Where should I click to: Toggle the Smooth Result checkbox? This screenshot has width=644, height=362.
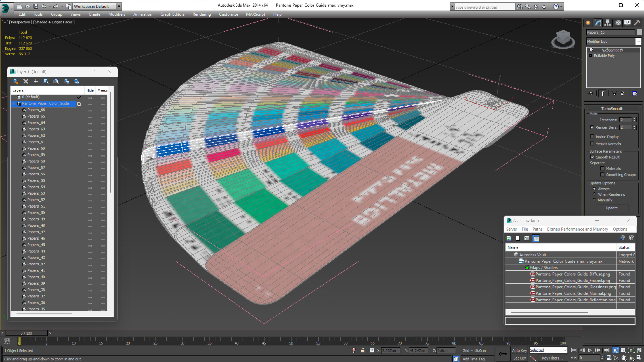coord(592,157)
